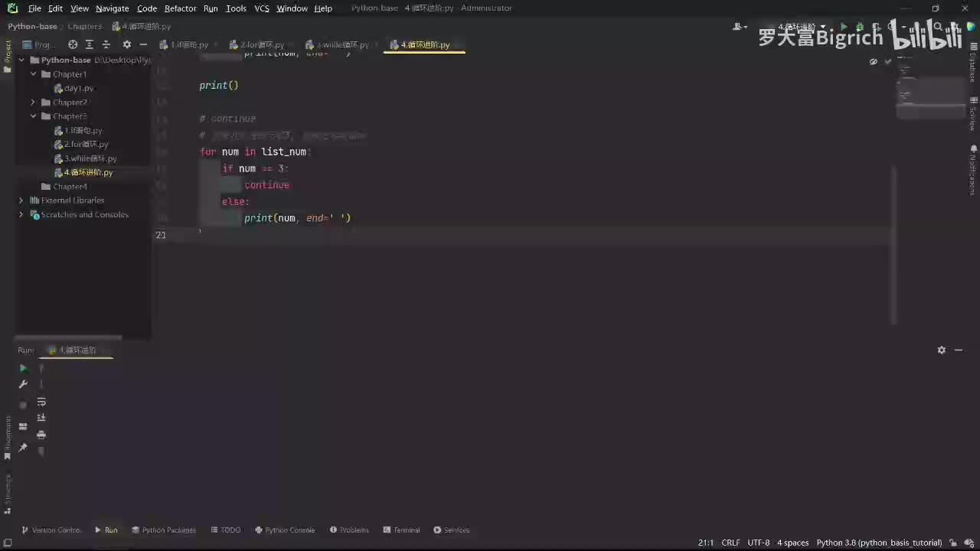This screenshot has width=980, height=551.
Task: Open Project panel gear options
Action: 127,44
